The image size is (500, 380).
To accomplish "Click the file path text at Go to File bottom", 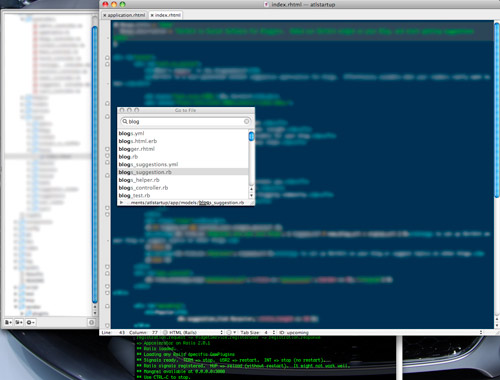I will (187, 203).
